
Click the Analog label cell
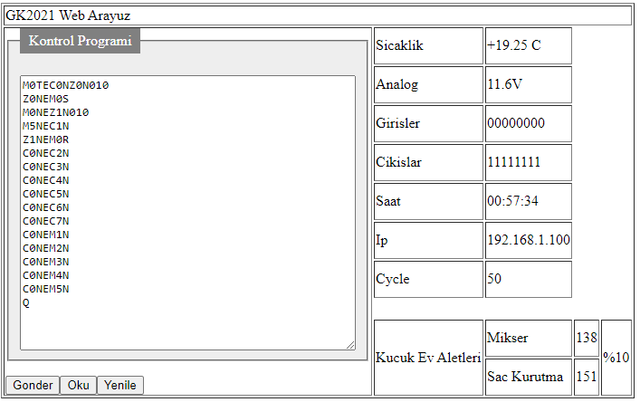click(x=429, y=85)
